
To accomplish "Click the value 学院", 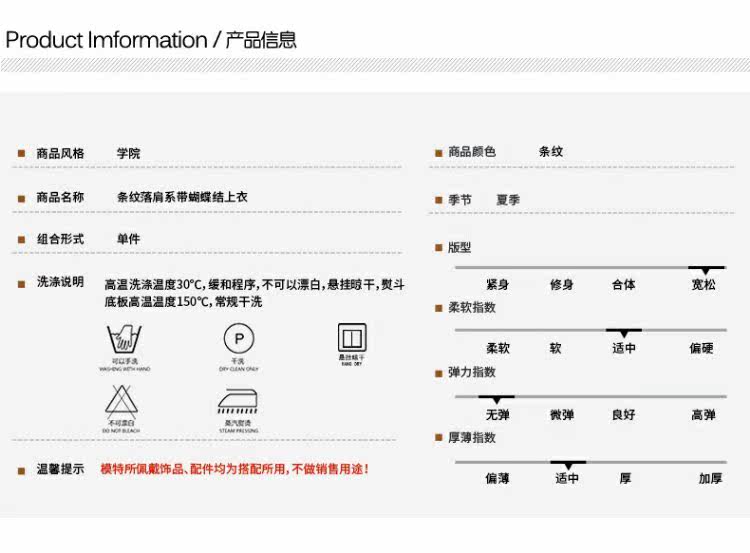I will 129,153.
